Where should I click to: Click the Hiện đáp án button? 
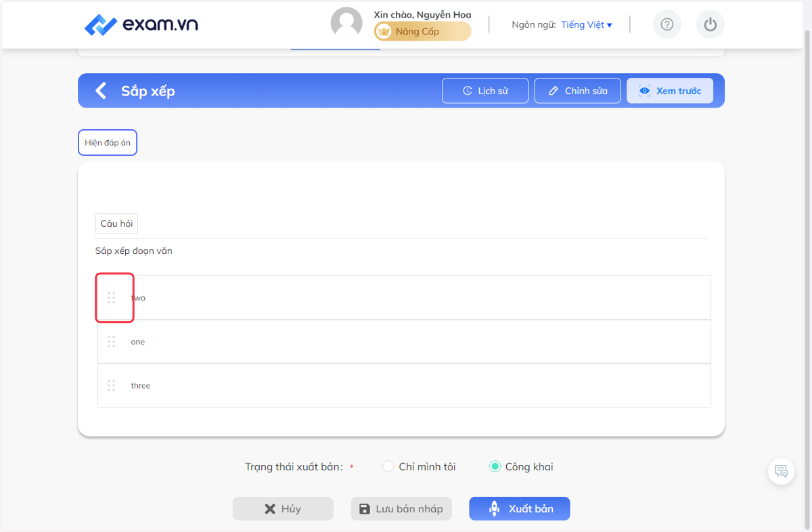click(108, 143)
